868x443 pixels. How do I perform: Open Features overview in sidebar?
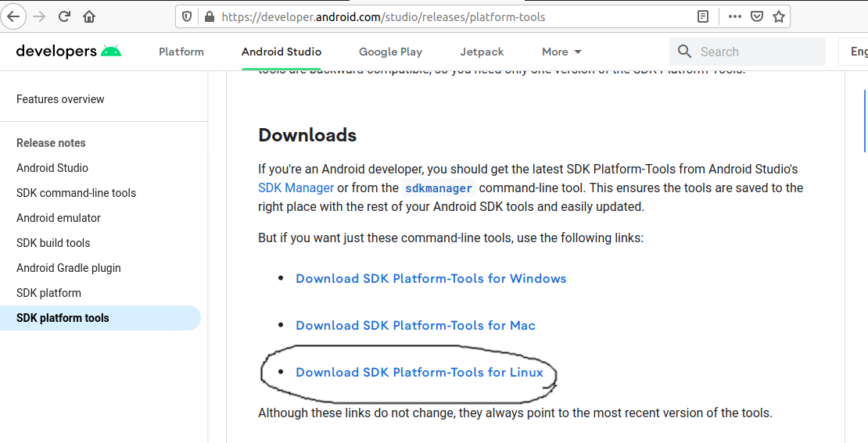click(x=60, y=99)
